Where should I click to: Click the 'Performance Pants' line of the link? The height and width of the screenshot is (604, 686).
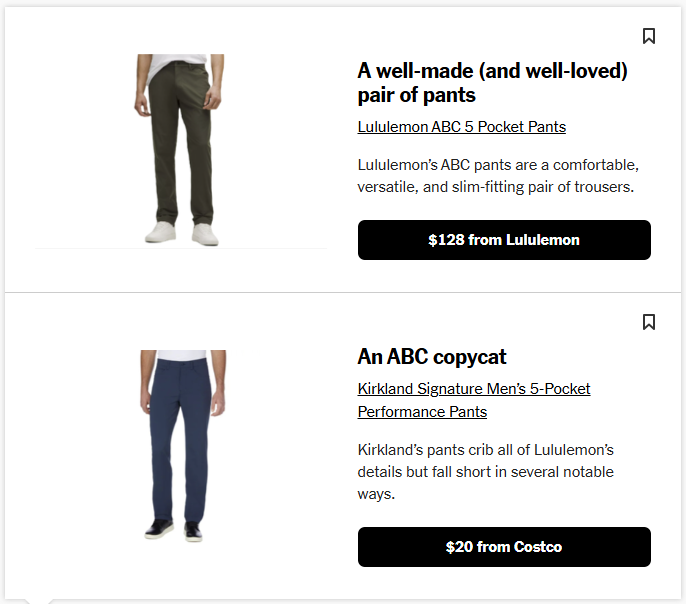[422, 412]
